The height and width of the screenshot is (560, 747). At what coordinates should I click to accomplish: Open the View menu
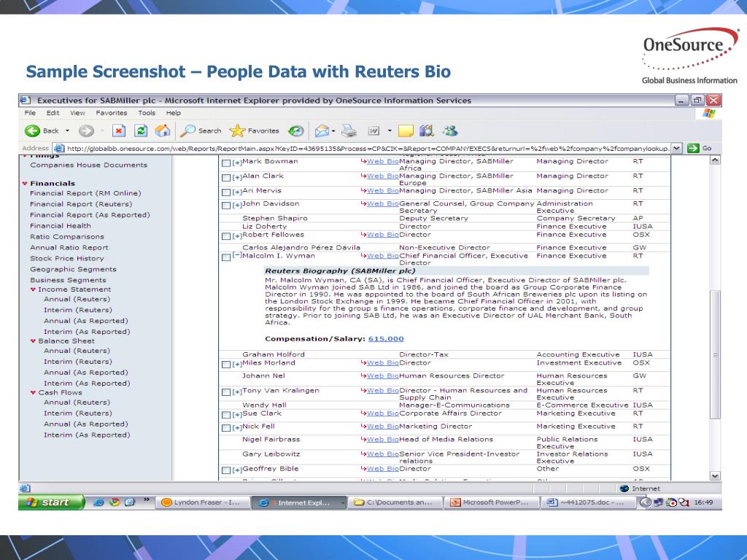point(77,113)
